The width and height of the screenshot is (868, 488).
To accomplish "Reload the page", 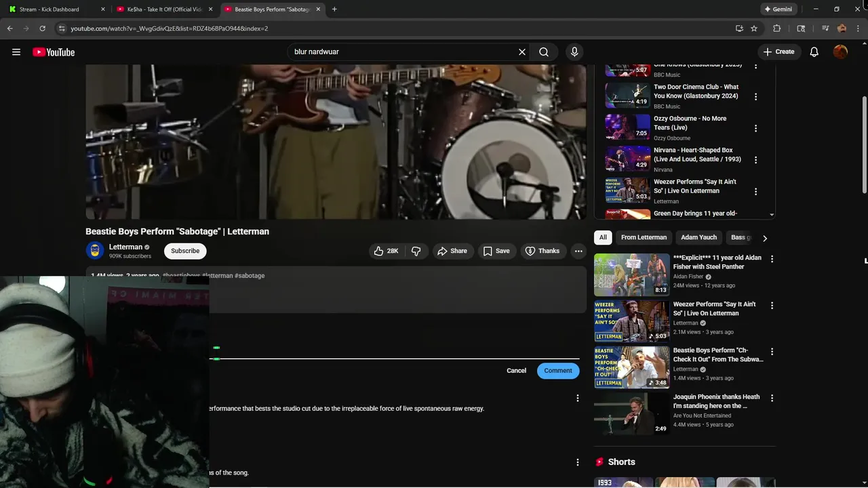I will pos(42,28).
